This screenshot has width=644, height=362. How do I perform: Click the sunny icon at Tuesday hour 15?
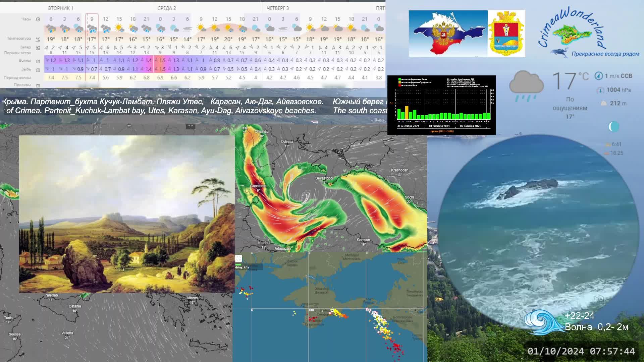(x=119, y=28)
